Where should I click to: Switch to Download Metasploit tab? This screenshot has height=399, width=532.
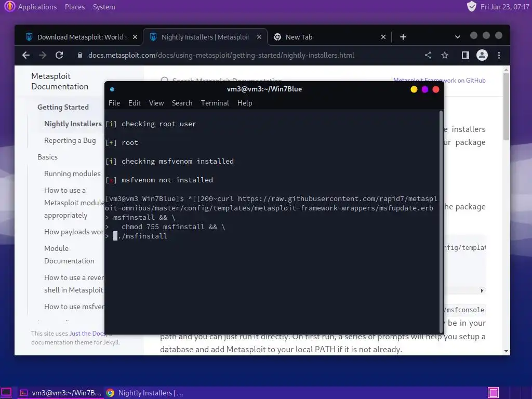[x=82, y=37]
